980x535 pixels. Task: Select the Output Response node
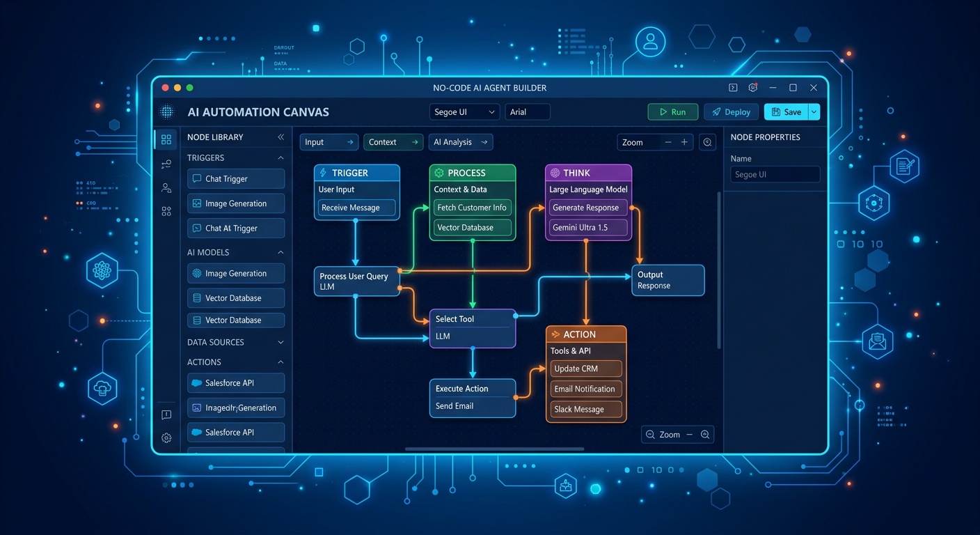pyautogui.click(x=668, y=280)
